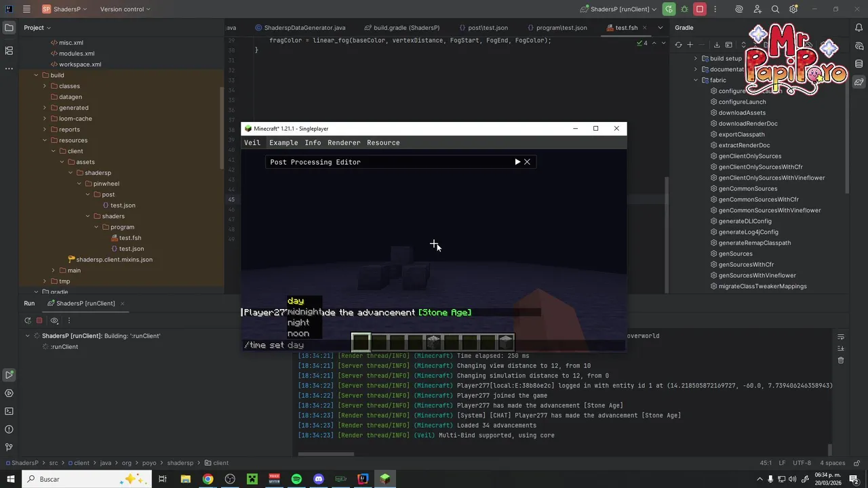Viewport: 868px width, 488px height.
Task: Open Services tool window icon
Action: (x=9, y=393)
